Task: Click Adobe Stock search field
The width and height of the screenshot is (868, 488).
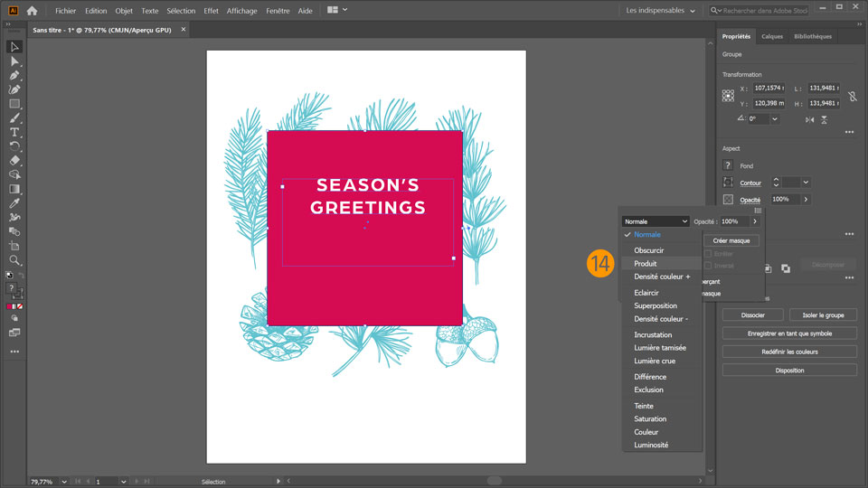Action: click(759, 11)
